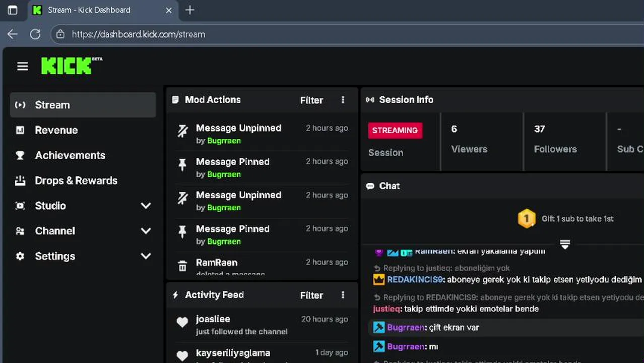Click 'Gift 1 sub to take 1st' text
Image resolution: width=644 pixels, height=363 pixels.
click(x=577, y=219)
